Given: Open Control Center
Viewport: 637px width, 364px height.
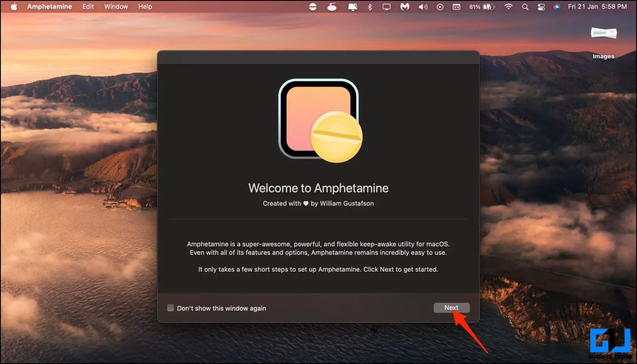Looking at the screenshot, I should pyautogui.click(x=541, y=7).
